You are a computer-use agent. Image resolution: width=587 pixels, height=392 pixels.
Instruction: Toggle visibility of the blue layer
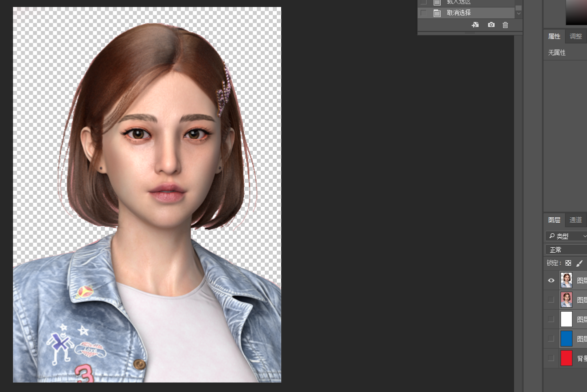551,339
